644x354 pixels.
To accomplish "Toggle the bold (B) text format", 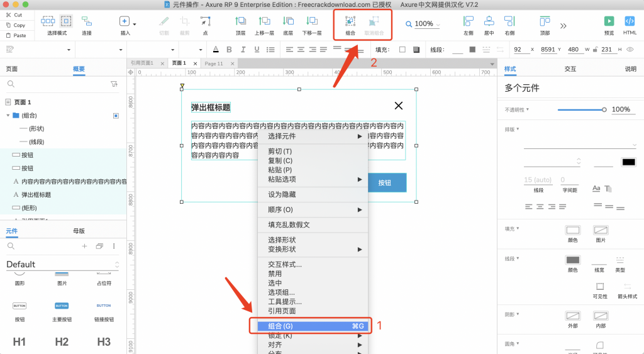I will 228,50.
